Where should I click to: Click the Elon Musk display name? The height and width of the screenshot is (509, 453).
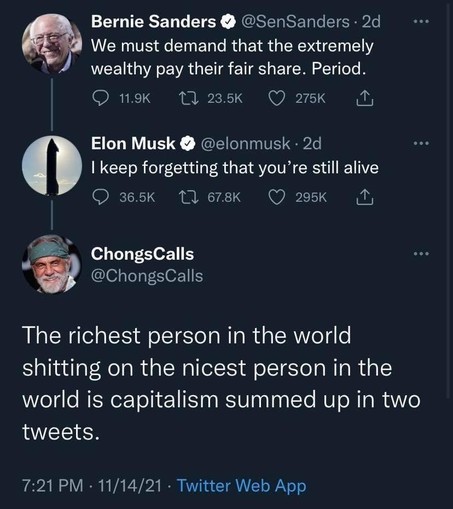coord(133,143)
